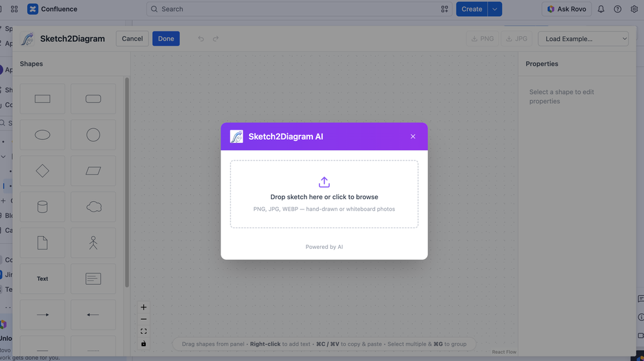The width and height of the screenshot is (644, 361).
Task: Pick the stick figure actor shape
Action: 93,243
